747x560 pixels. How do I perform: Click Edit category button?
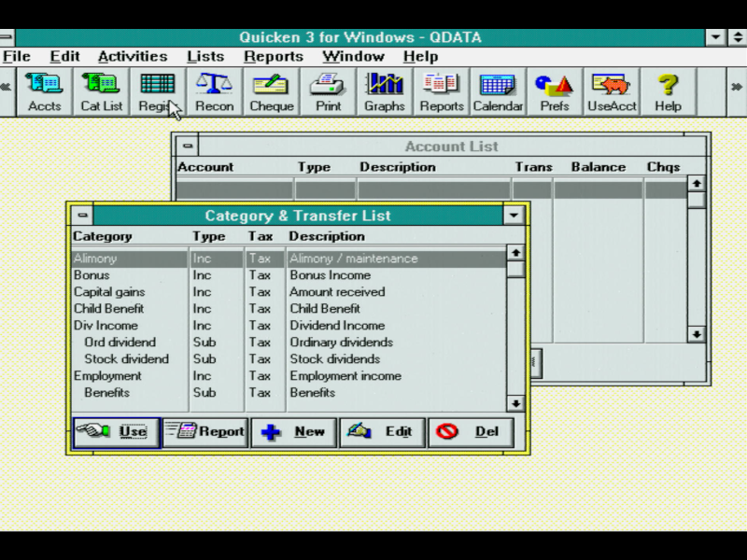pos(383,432)
